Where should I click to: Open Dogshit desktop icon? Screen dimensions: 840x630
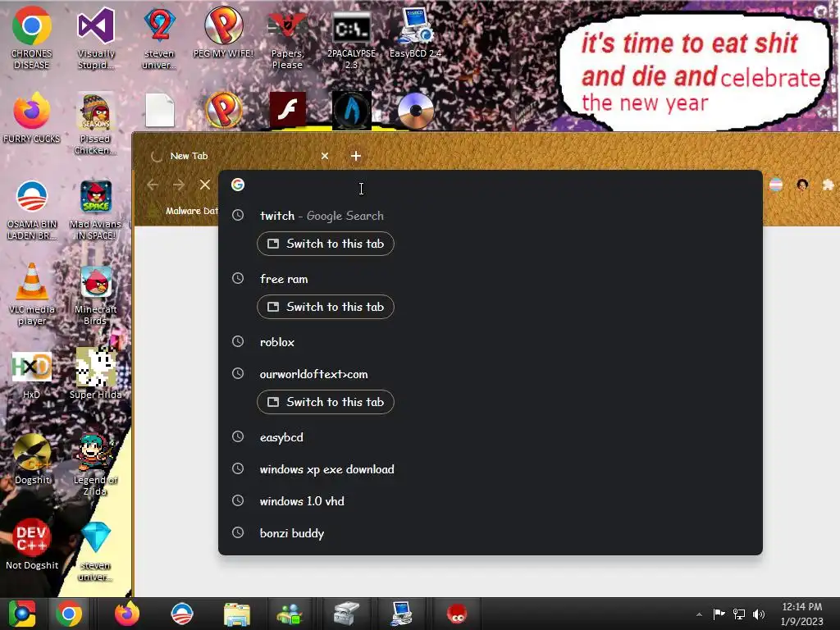coord(32,459)
